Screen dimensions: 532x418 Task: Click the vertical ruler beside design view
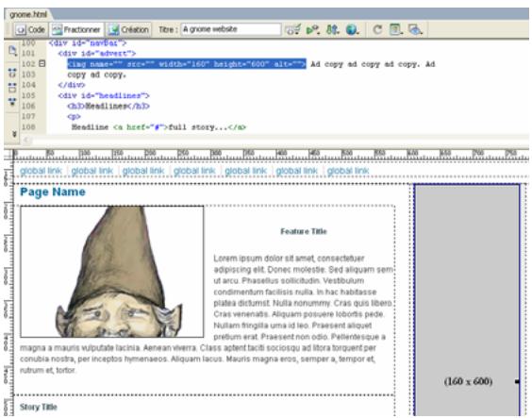tap(8, 289)
